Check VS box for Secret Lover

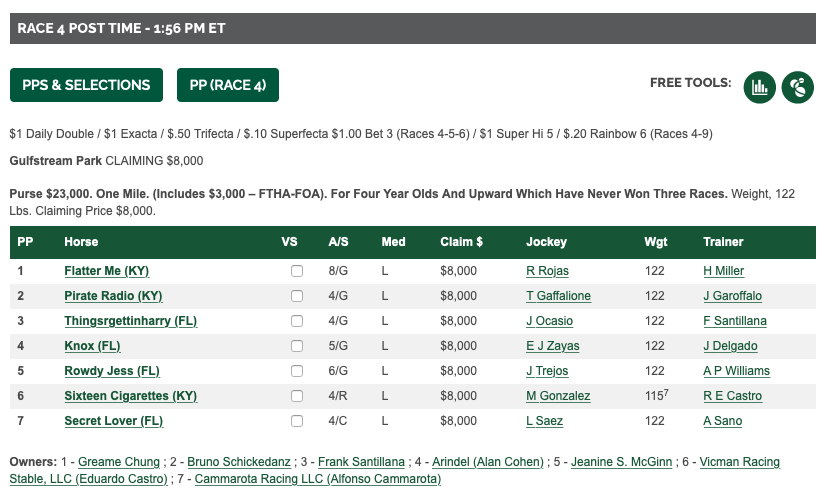coord(297,421)
